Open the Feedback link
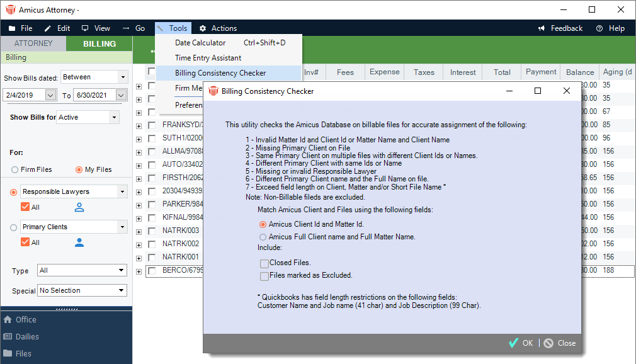This screenshot has width=636, height=364. (560, 28)
